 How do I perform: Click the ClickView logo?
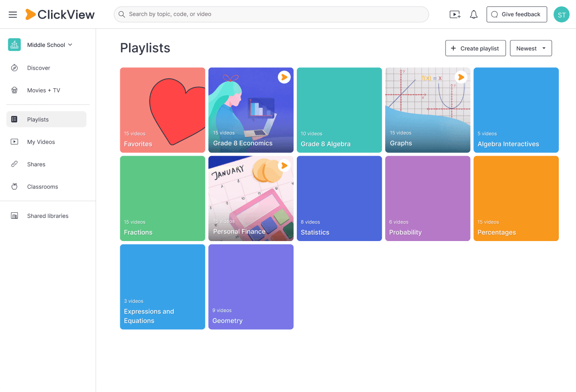tap(60, 14)
